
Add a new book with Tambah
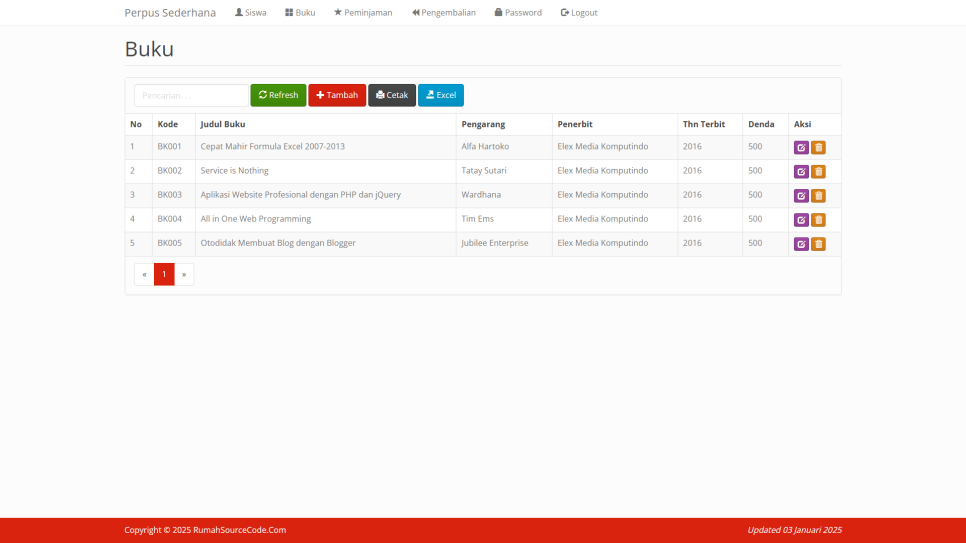point(337,95)
